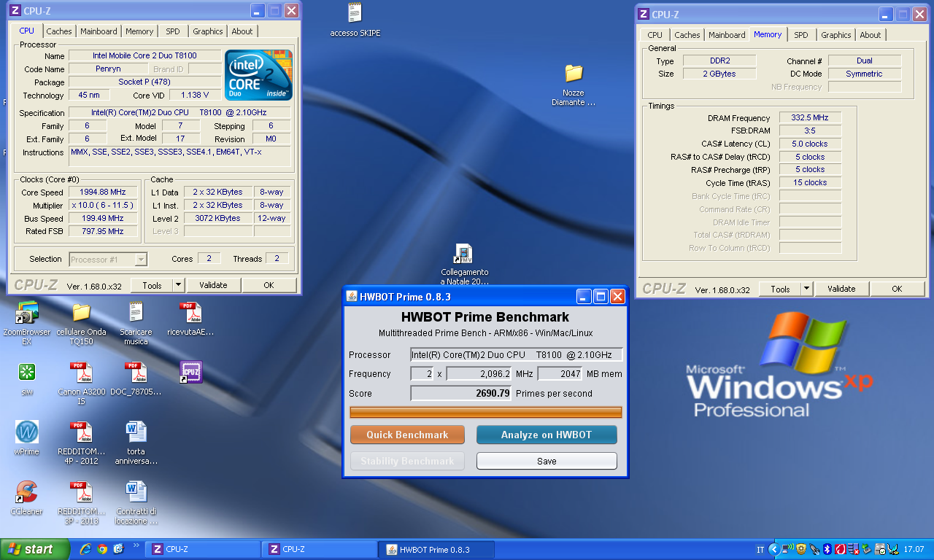Open the Collegamento a Natale video shortcut
This screenshot has width=934, height=560.
(x=464, y=254)
